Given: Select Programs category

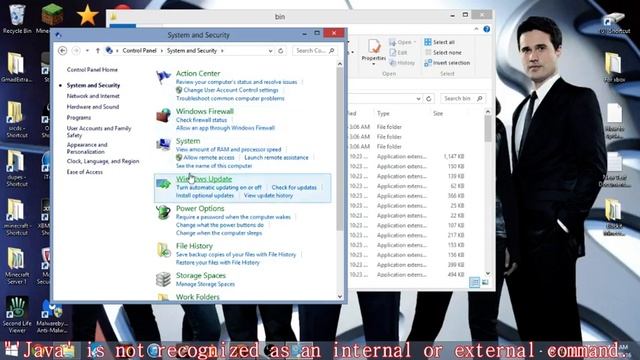Looking at the screenshot, I should click(x=79, y=118).
